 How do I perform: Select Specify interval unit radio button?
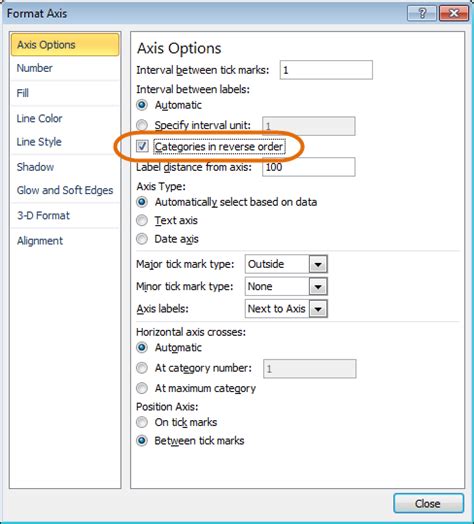(x=142, y=125)
